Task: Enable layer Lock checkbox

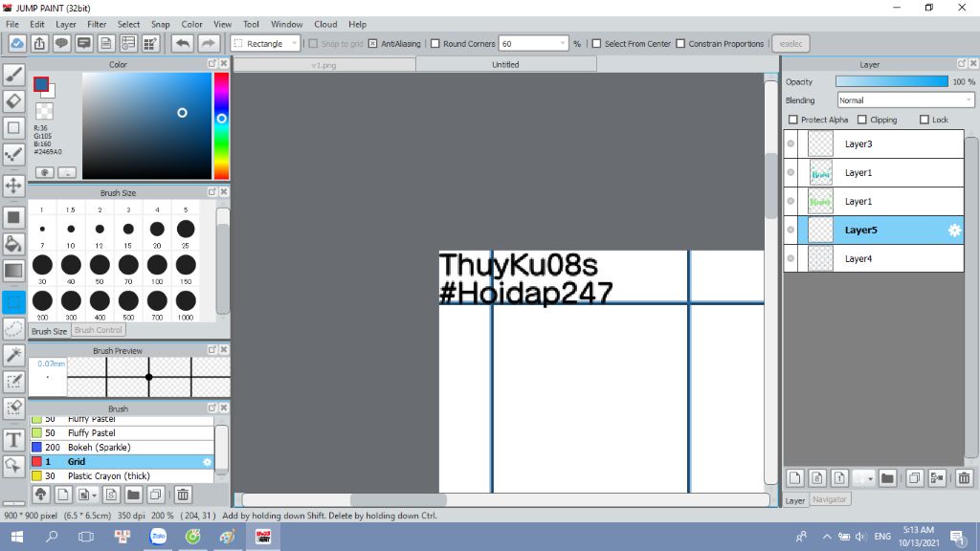Action: click(924, 120)
